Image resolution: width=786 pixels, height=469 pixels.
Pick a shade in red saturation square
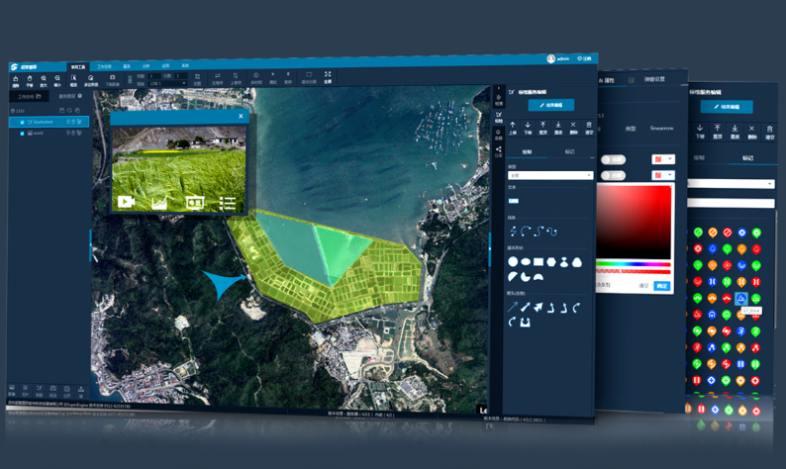(634, 222)
